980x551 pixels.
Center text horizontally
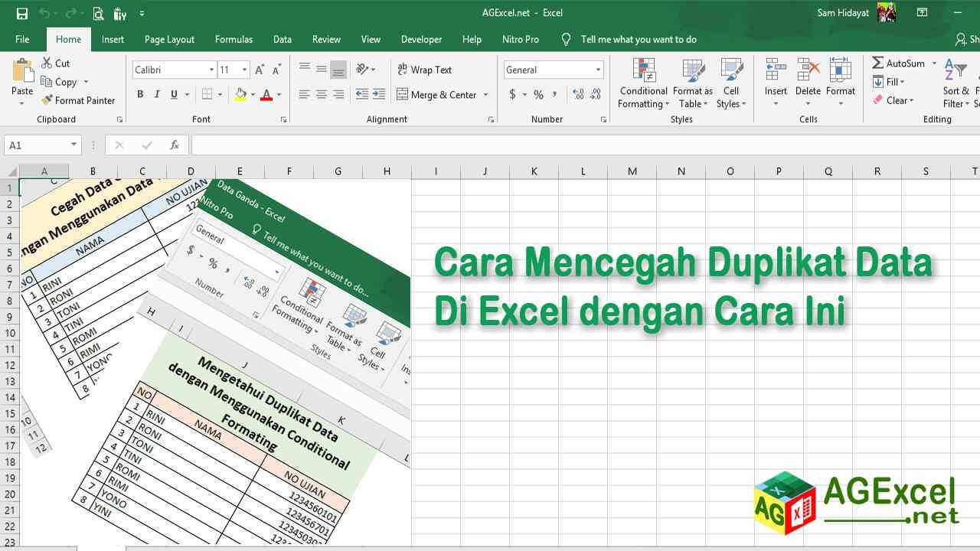[321, 94]
